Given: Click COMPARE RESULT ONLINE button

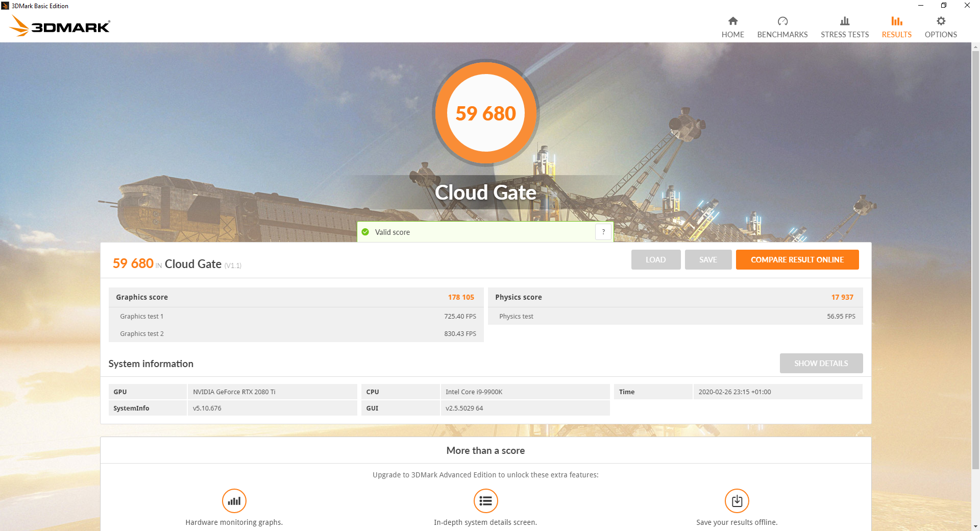Looking at the screenshot, I should [x=797, y=259].
